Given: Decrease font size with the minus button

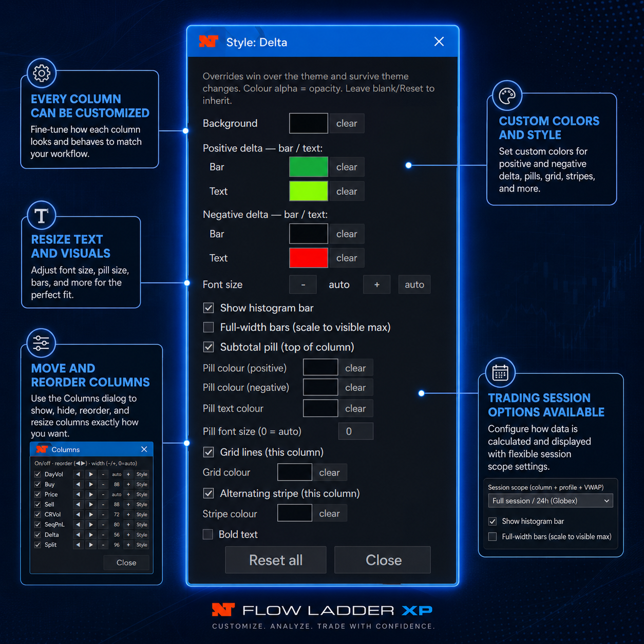Looking at the screenshot, I should [303, 285].
